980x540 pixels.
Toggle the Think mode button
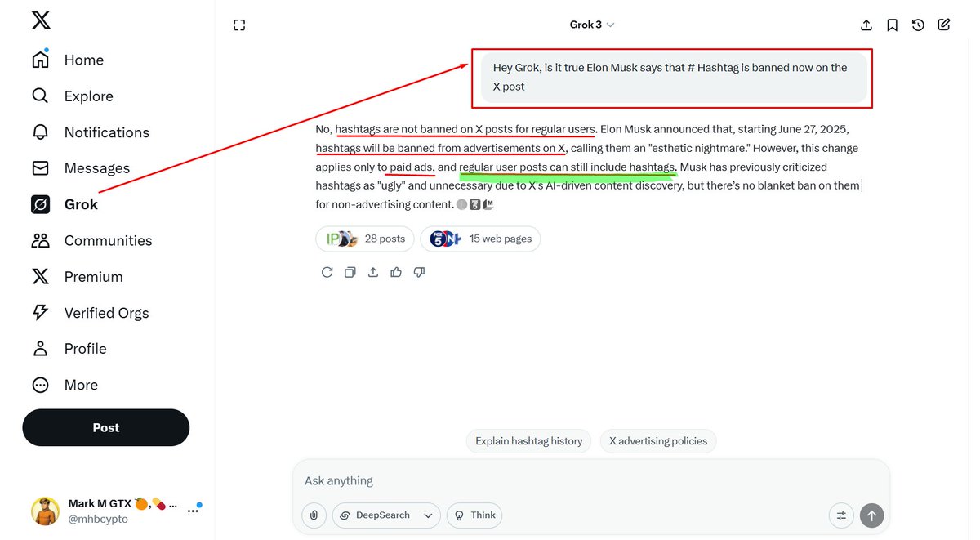point(474,515)
